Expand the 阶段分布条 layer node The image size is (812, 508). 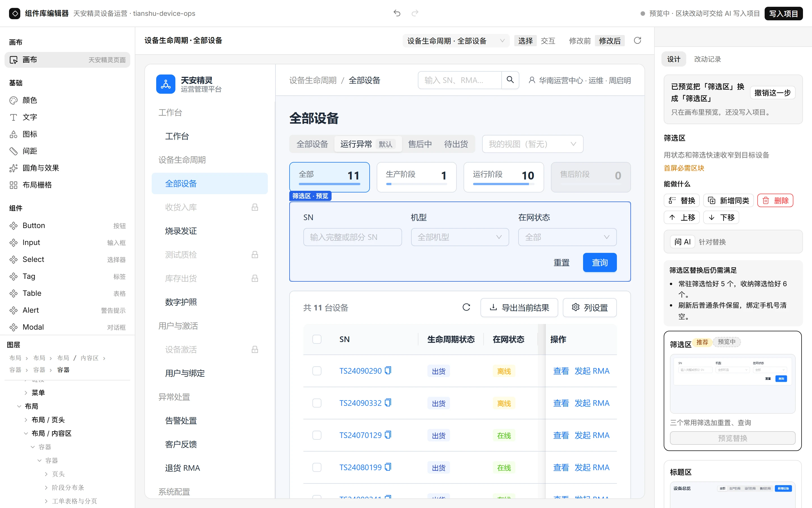coord(46,487)
